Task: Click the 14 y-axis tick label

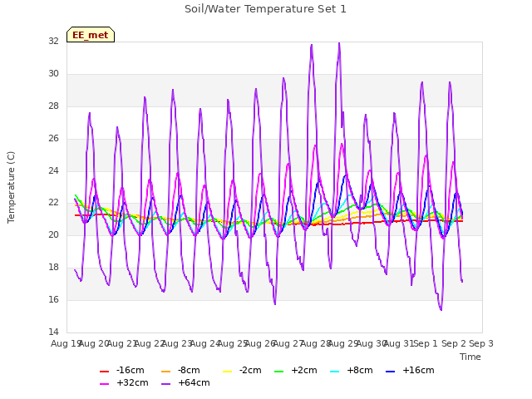Action: click(x=53, y=332)
